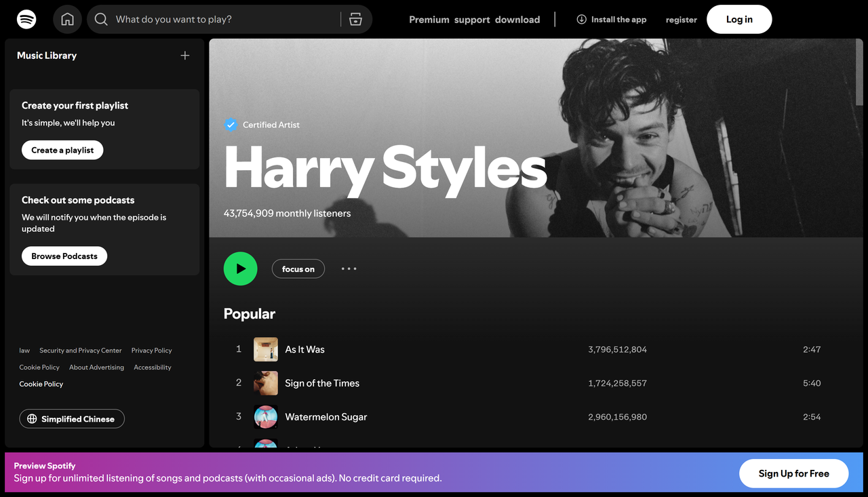Open About Advertising link
The image size is (868, 497).
click(97, 367)
